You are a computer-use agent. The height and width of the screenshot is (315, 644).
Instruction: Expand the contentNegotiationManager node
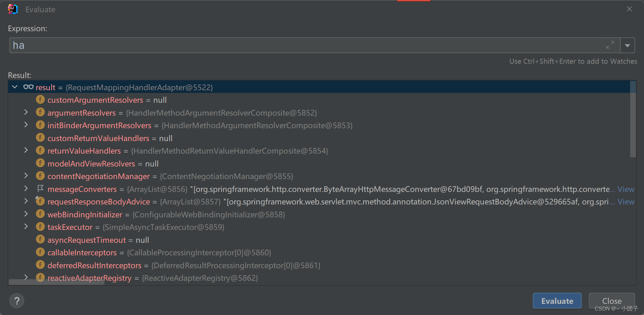26,176
